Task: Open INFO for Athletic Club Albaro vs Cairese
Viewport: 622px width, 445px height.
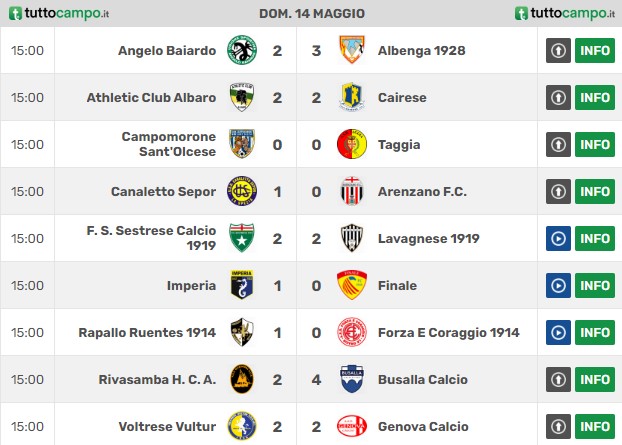Action: coord(595,98)
